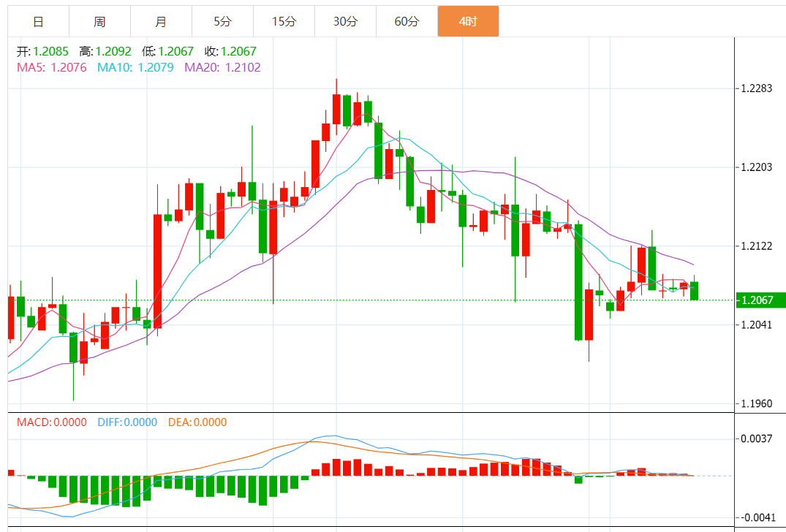786x532 pixels.
Task: Click the MA20: 1.2102 indicator label
Action: click(x=222, y=68)
